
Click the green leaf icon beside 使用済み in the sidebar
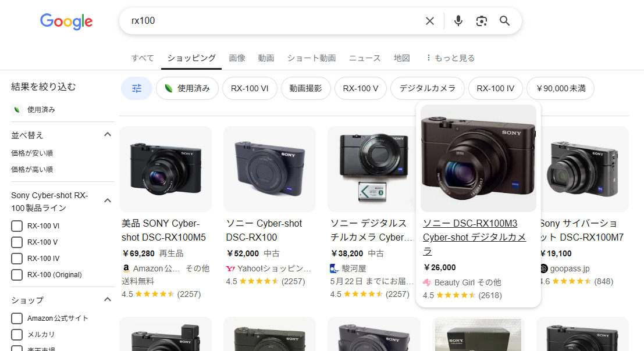17,109
